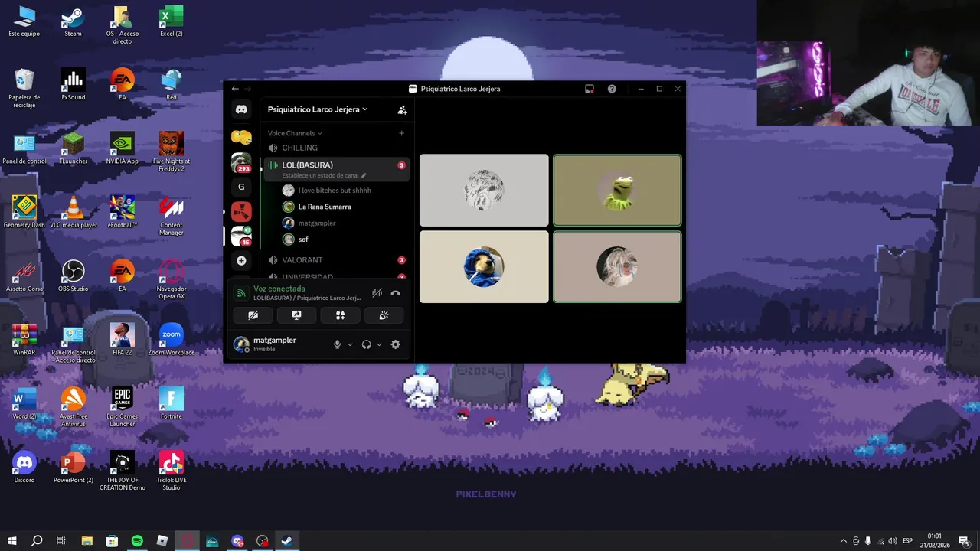
Task: Click the green "Voz conectada" label
Action: pos(279,289)
